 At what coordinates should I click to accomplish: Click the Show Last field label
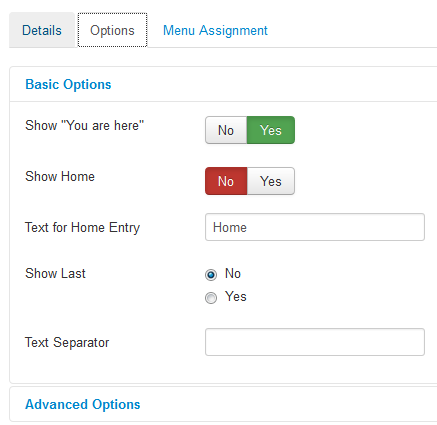coord(55,273)
